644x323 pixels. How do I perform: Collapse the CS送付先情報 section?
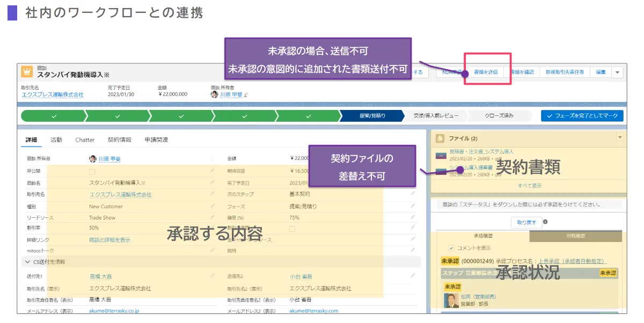(x=28, y=262)
